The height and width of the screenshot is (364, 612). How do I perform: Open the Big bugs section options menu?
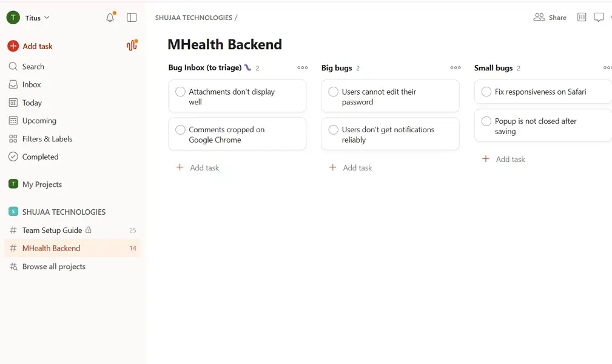pyautogui.click(x=455, y=68)
